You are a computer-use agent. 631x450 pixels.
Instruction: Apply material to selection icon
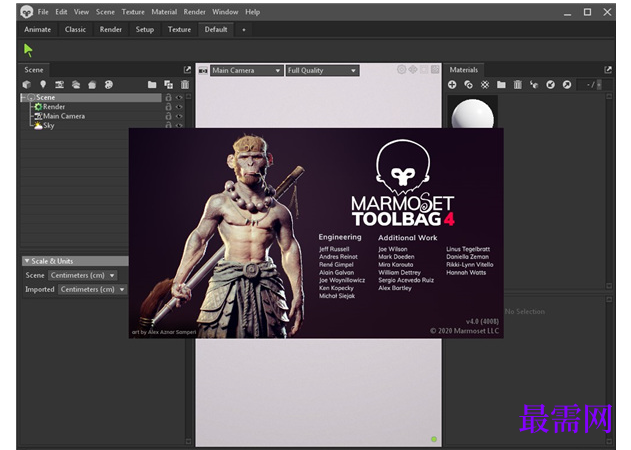click(x=534, y=85)
